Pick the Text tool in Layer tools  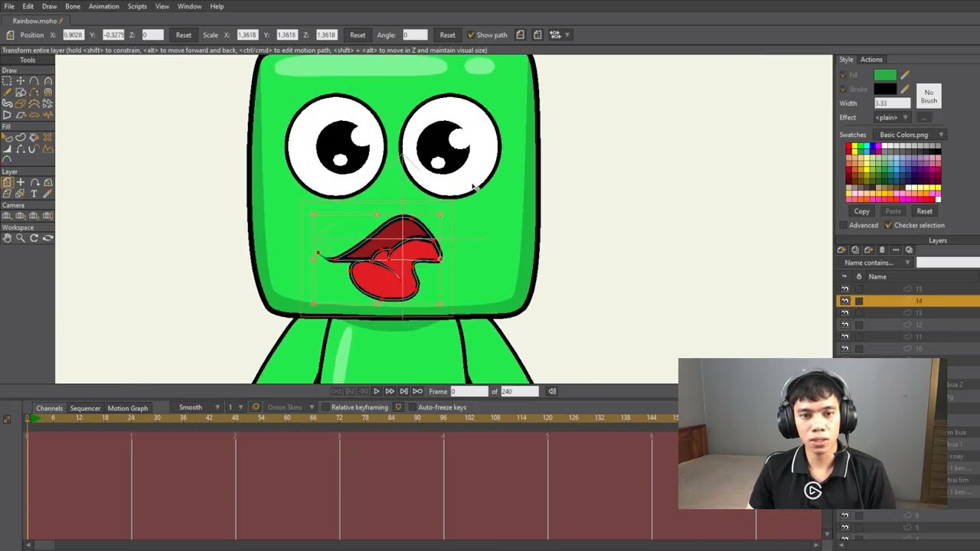click(34, 194)
